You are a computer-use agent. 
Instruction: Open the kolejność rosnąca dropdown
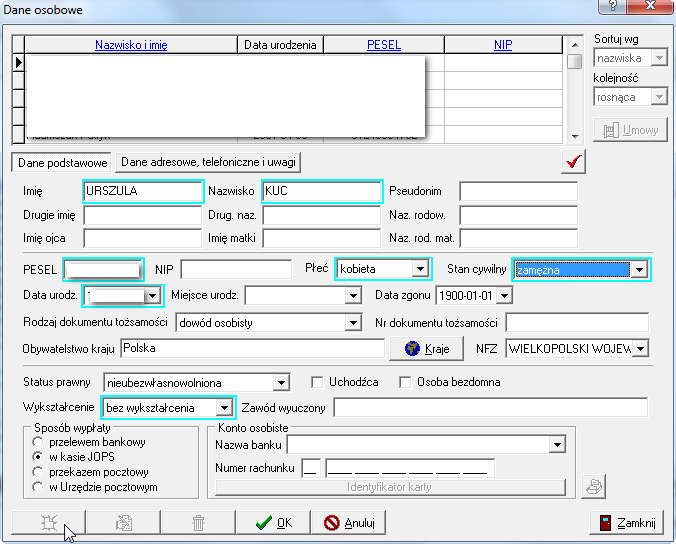pyautogui.click(x=659, y=97)
